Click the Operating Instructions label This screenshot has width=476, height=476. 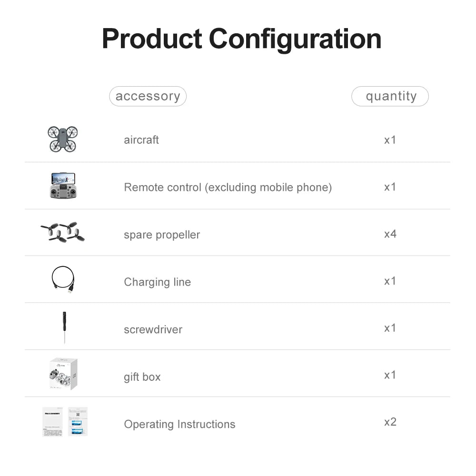tap(179, 424)
